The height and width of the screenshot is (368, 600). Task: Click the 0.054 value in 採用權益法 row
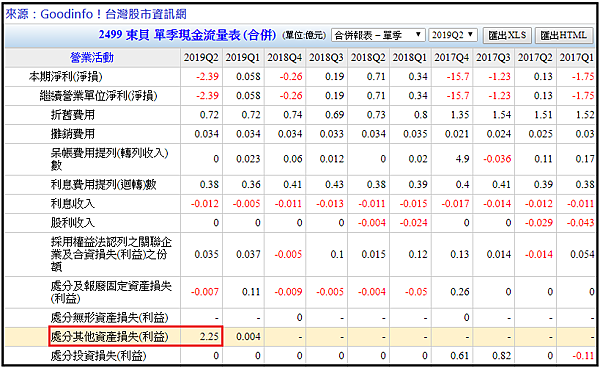click(x=582, y=254)
